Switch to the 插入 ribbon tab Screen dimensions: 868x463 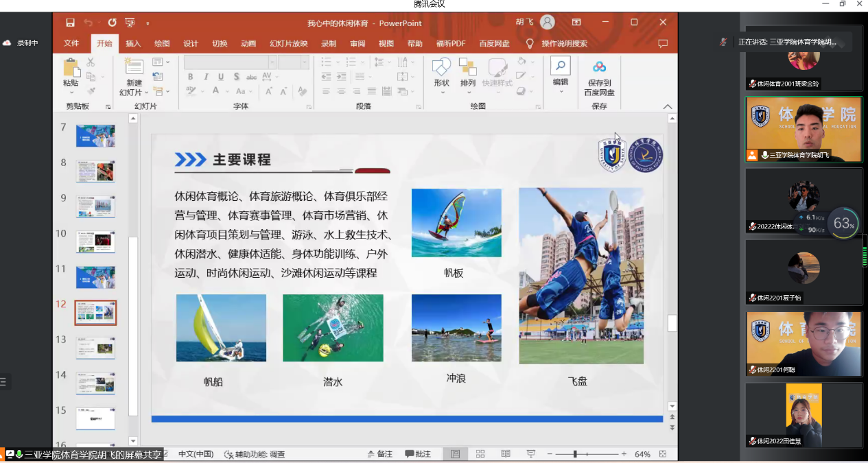[x=133, y=43]
